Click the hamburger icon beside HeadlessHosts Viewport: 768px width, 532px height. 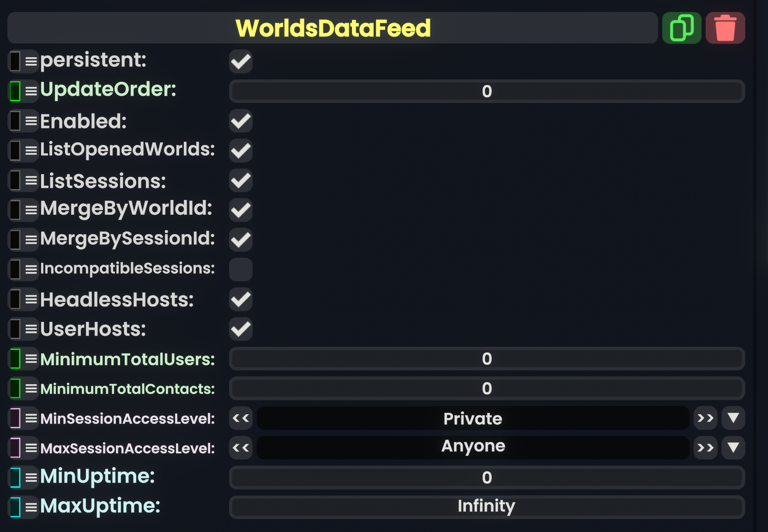[31, 300]
